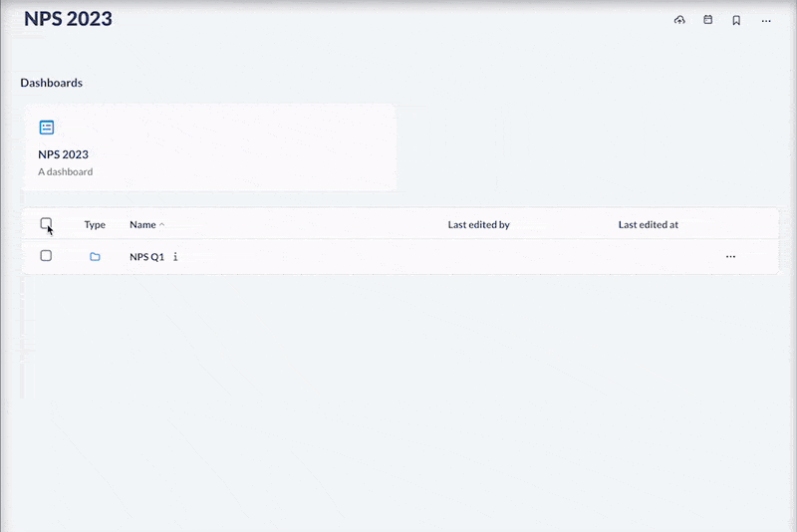Image resolution: width=797 pixels, height=532 pixels.
Task: Sort by Last edited at column
Action: tap(649, 224)
